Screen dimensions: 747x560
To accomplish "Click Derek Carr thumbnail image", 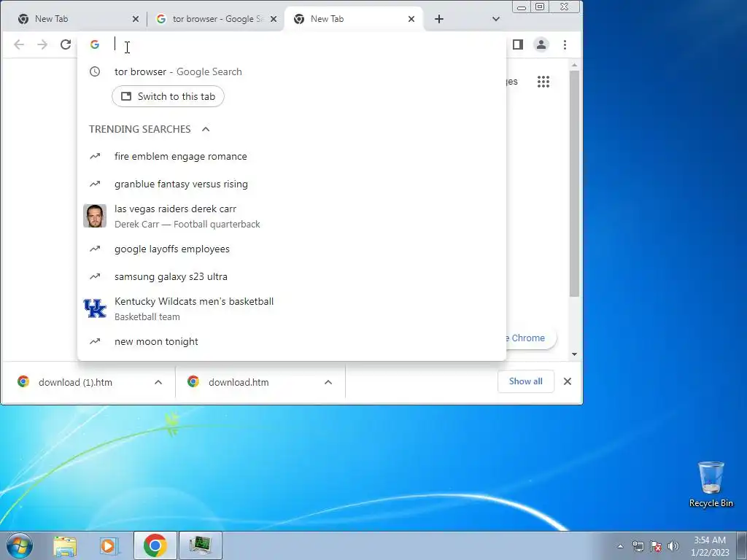I will pyautogui.click(x=95, y=216).
